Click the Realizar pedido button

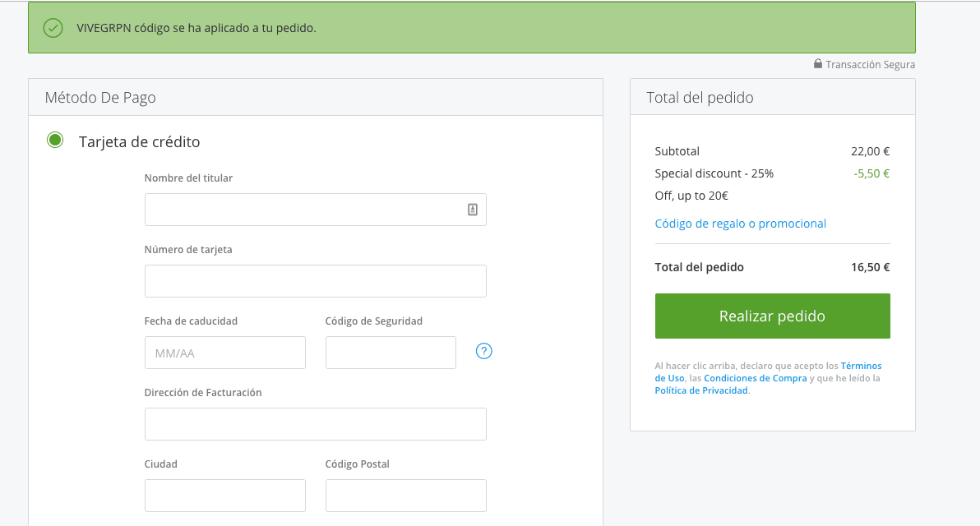pyautogui.click(x=773, y=316)
